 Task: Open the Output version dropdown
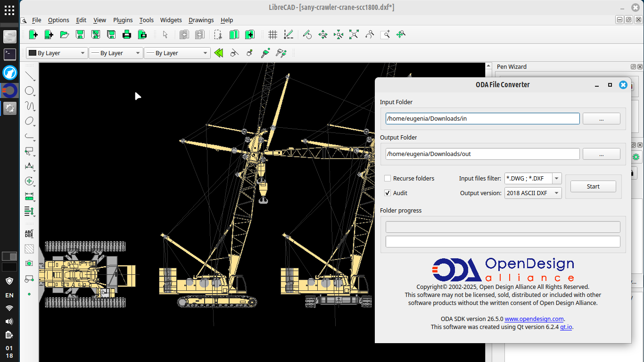pyautogui.click(x=533, y=193)
